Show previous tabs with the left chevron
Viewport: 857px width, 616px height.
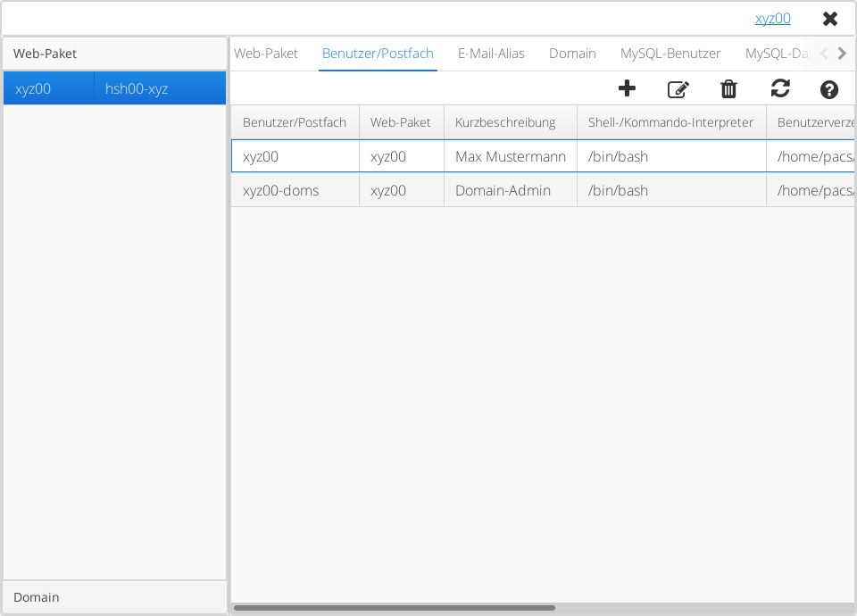tap(824, 53)
